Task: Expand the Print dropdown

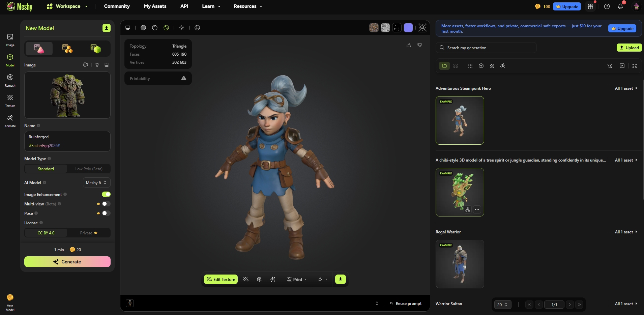Action: 297,279
